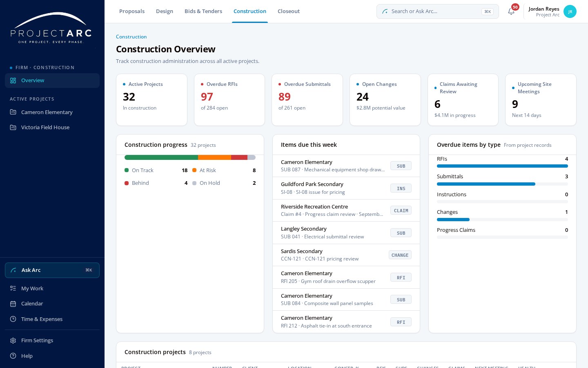Click red Behind progress bar segment
The width and height of the screenshot is (588, 368).
click(239, 157)
